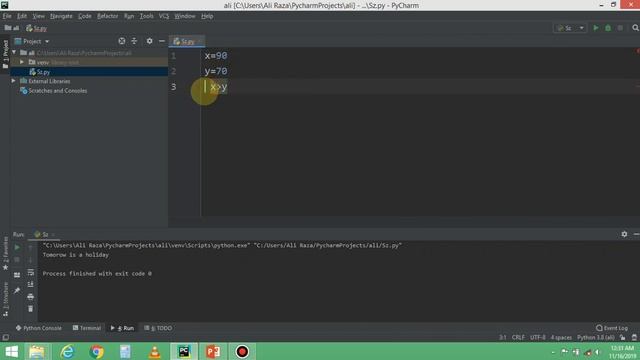Click the down arrow in Run panel
Image resolution: width=640 pixels, height=360 pixels.
click(31, 260)
